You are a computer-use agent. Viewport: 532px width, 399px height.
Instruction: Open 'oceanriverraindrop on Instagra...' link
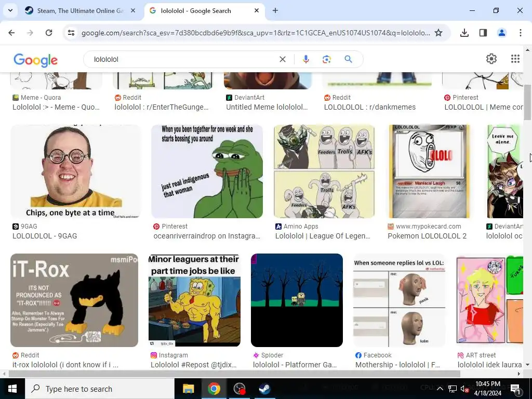point(207,236)
